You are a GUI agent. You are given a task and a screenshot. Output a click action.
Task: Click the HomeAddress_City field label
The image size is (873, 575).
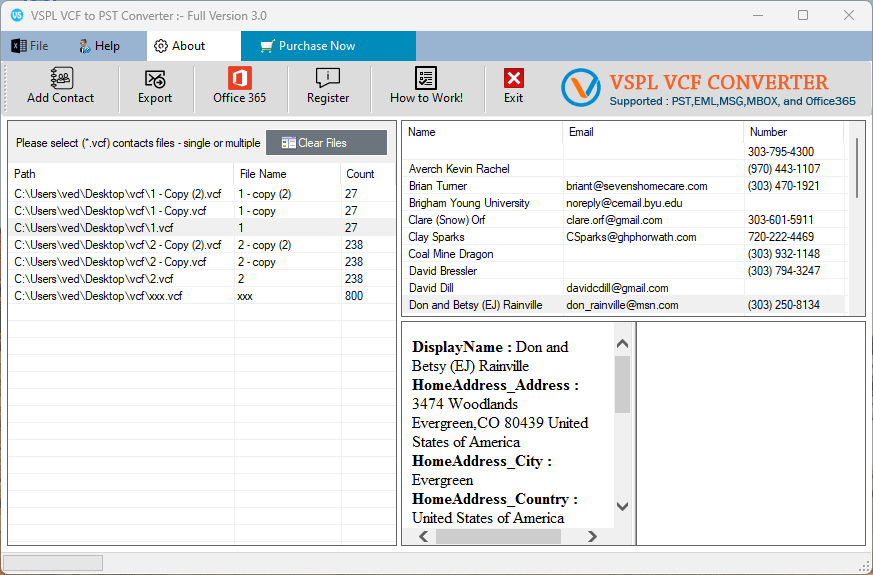482,461
